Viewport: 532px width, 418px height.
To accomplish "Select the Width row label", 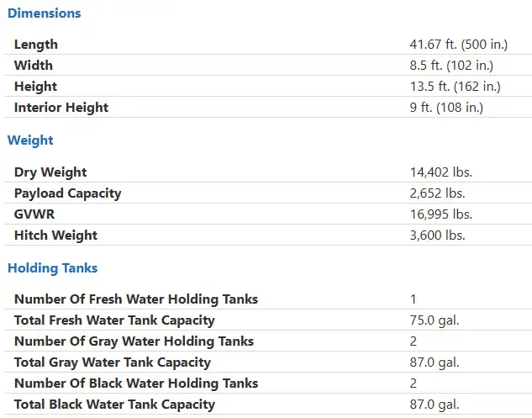I will click(x=34, y=66).
